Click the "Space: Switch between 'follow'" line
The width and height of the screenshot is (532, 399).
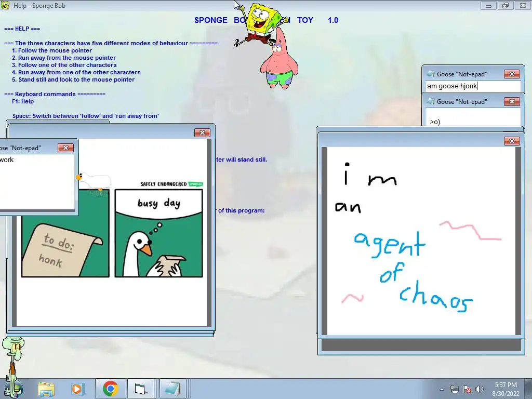coord(86,116)
